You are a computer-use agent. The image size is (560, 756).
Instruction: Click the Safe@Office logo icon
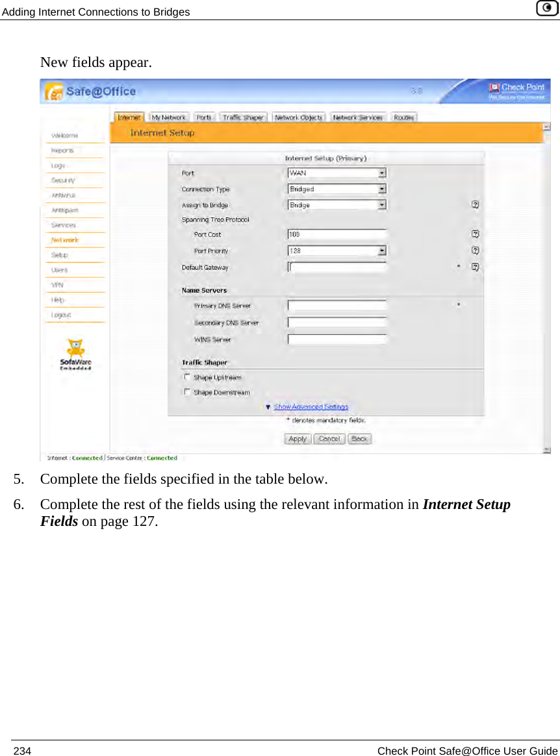54,92
